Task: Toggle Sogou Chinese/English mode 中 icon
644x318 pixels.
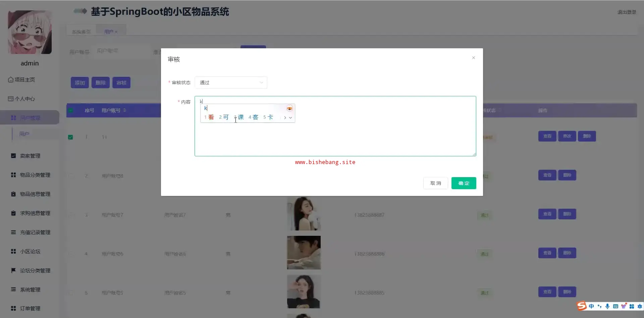Action: pos(591,306)
